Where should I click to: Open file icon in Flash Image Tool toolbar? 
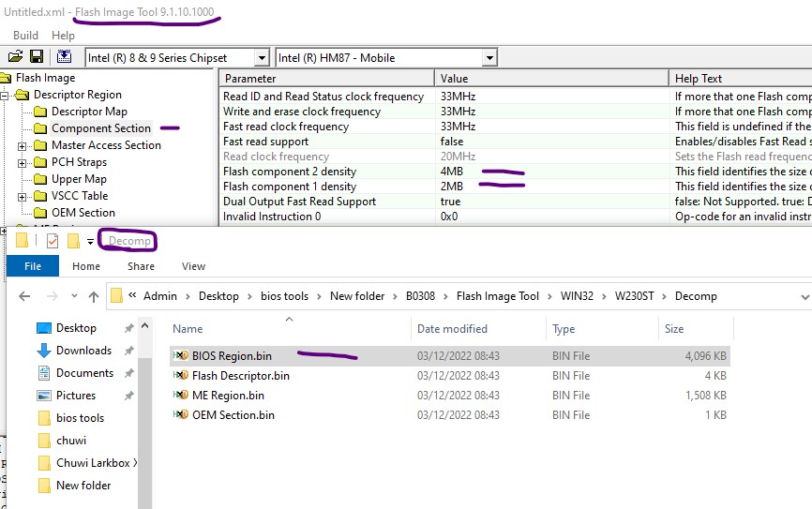pyautogui.click(x=16, y=56)
